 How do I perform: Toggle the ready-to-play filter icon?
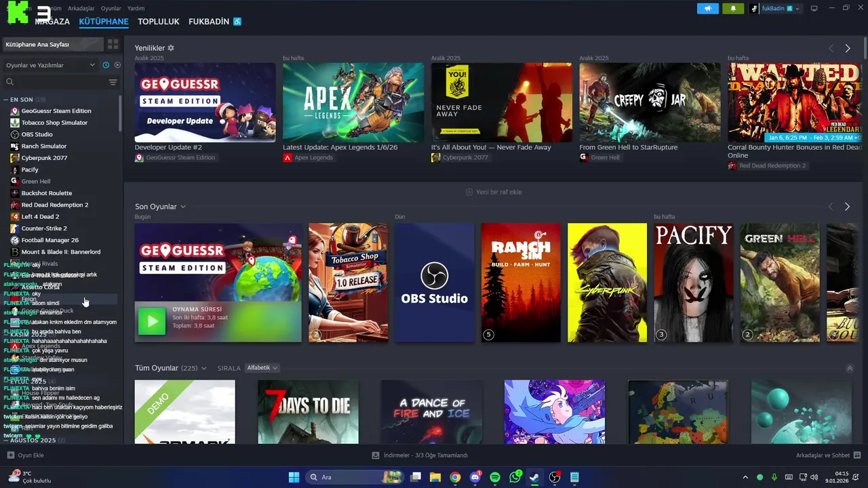click(x=117, y=65)
